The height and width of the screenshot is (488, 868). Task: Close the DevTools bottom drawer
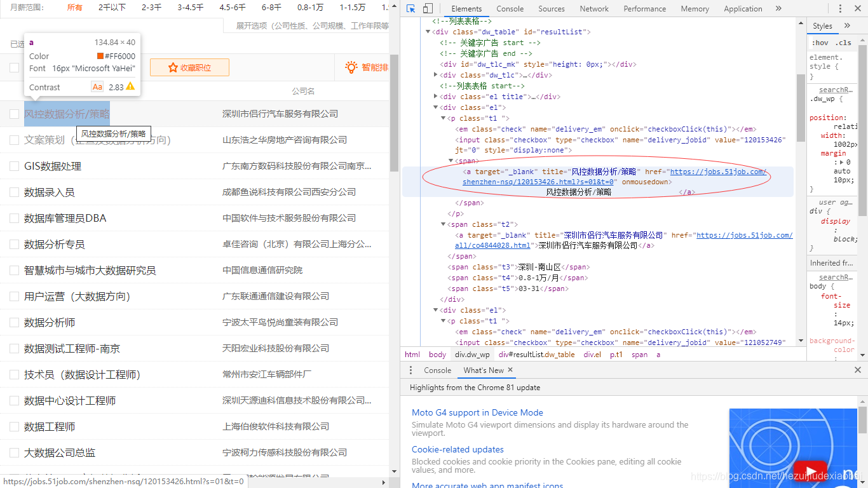point(857,370)
